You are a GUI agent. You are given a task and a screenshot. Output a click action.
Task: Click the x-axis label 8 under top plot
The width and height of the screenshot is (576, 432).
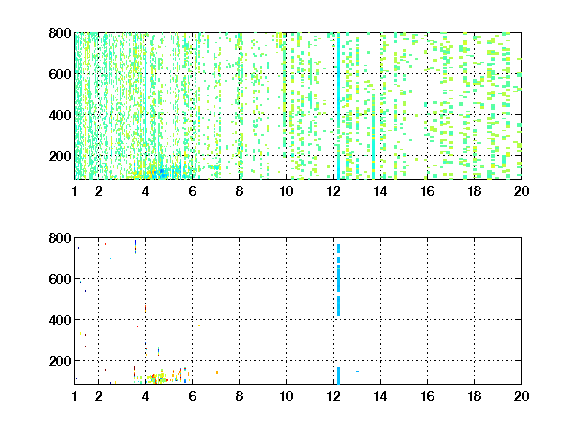[240, 191]
